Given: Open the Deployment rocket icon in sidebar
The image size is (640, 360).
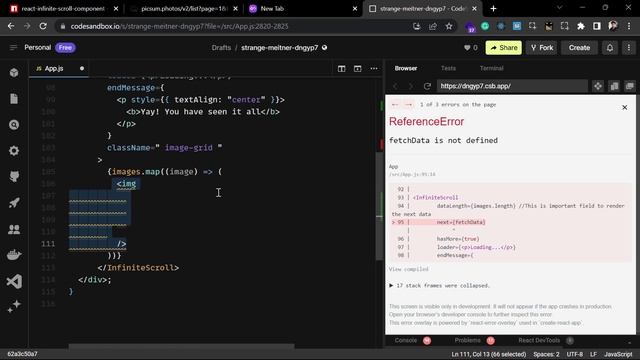Looking at the screenshot, I should (x=14, y=203).
